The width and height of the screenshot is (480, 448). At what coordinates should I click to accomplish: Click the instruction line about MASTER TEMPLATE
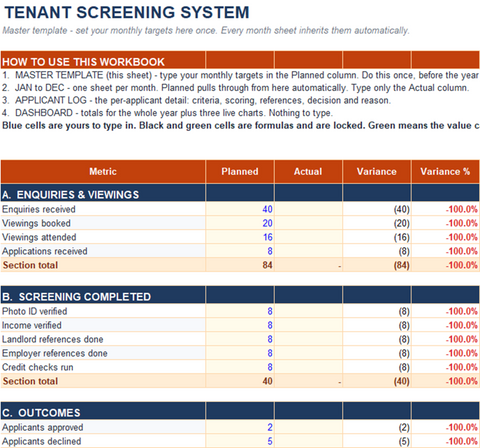(240, 75)
